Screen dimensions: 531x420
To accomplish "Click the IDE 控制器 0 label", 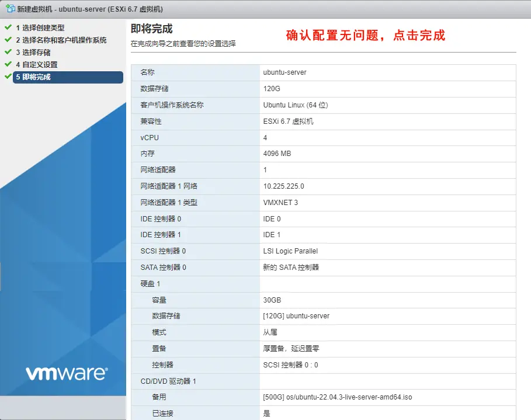I will (x=161, y=219).
